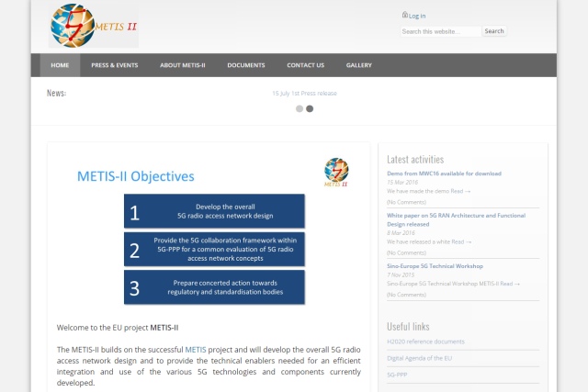Select the second news slider dot
The height and width of the screenshot is (392, 588).
click(x=310, y=108)
